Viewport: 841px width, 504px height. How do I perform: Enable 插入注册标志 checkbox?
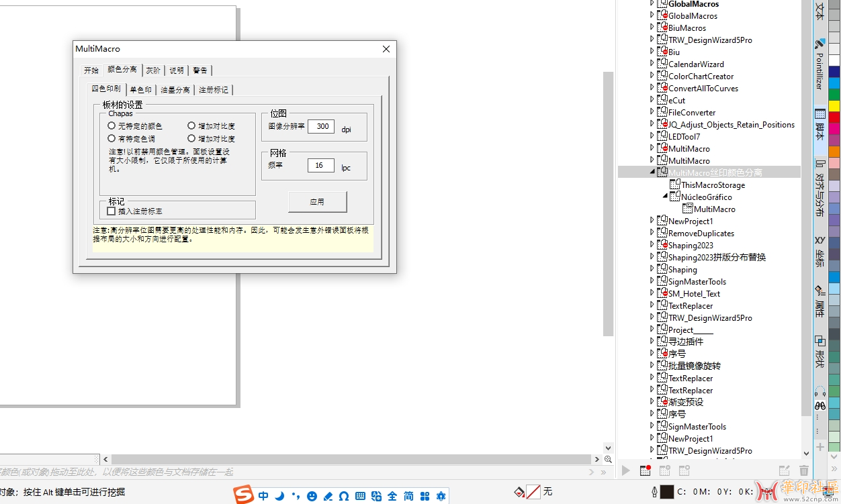click(112, 211)
